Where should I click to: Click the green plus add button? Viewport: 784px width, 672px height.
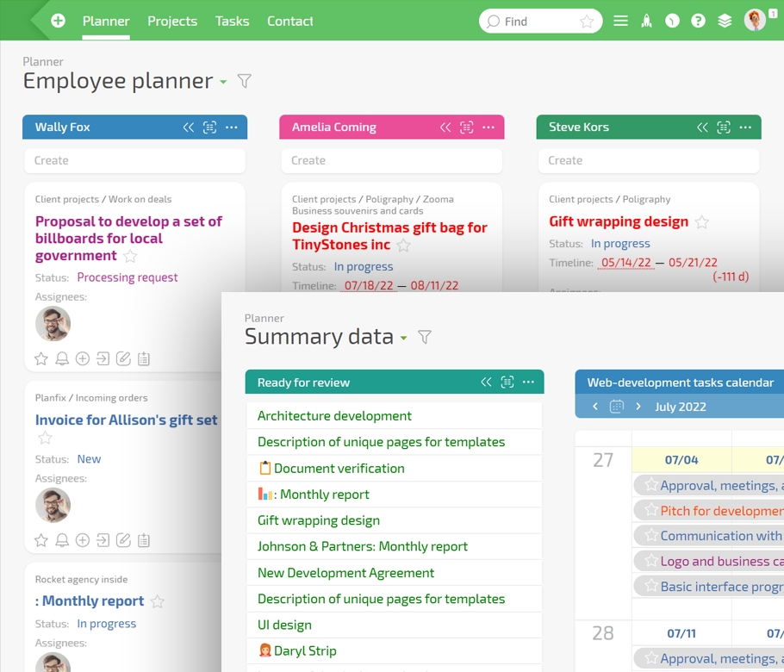coord(58,21)
